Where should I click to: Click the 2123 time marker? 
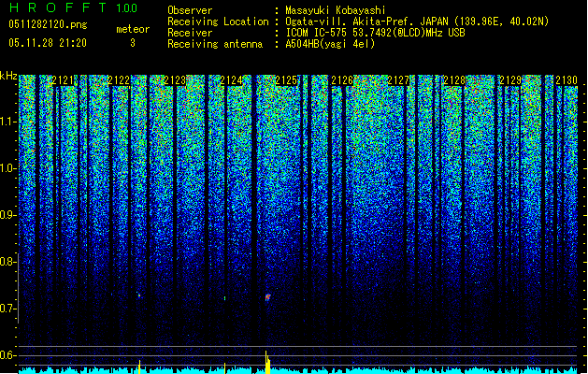(x=175, y=80)
